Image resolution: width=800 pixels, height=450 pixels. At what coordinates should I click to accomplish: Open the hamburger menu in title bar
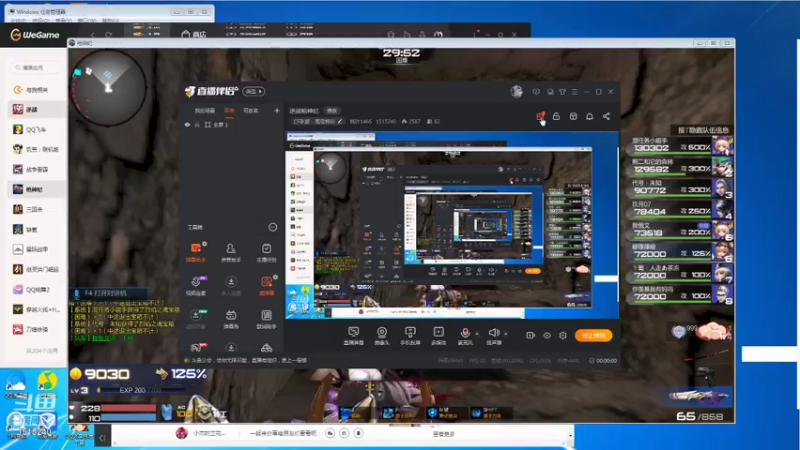574,92
